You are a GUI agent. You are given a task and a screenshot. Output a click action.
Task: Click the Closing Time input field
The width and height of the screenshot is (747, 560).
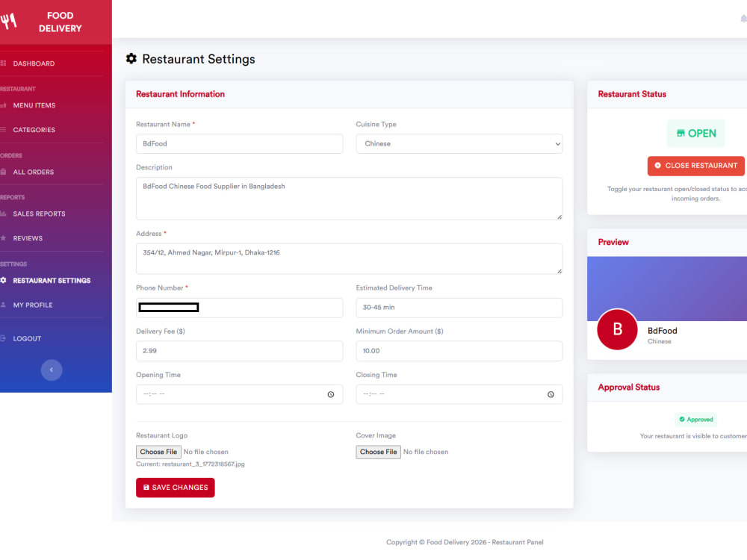click(459, 394)
